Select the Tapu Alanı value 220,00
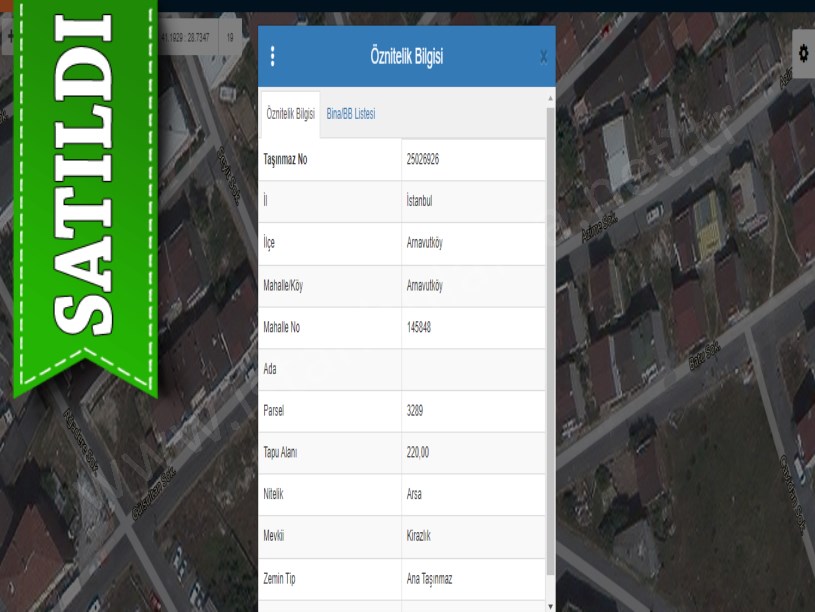The width and height of the screenshot is (815, 612). click(418, 453)
